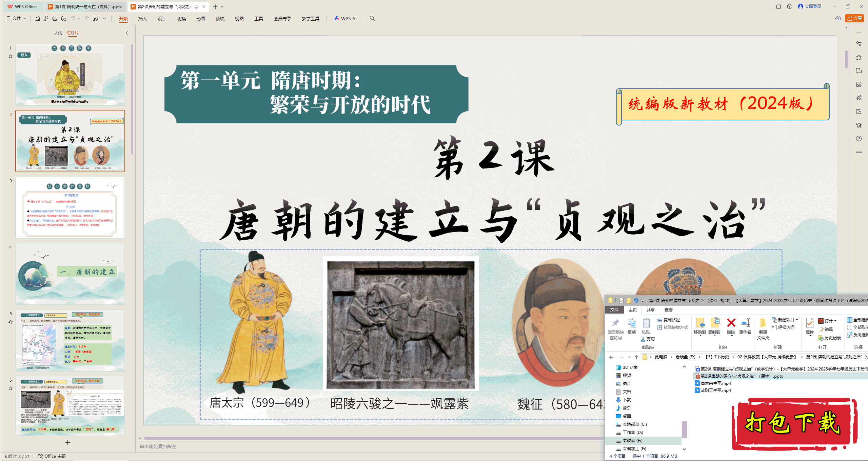
Task: Click the orange 分享 share button
Action: click(x=854, y=18)
